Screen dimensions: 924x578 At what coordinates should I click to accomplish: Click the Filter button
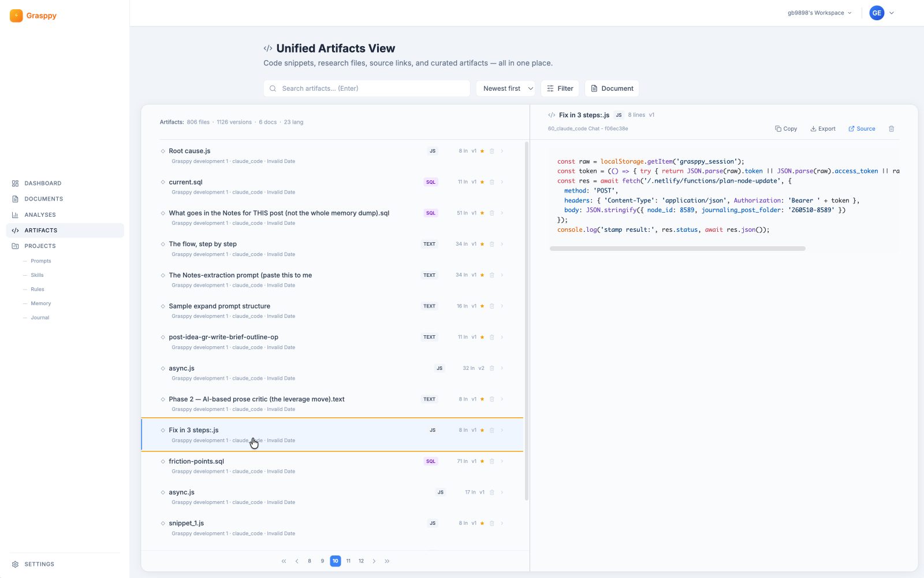click(x=560, y=88)
